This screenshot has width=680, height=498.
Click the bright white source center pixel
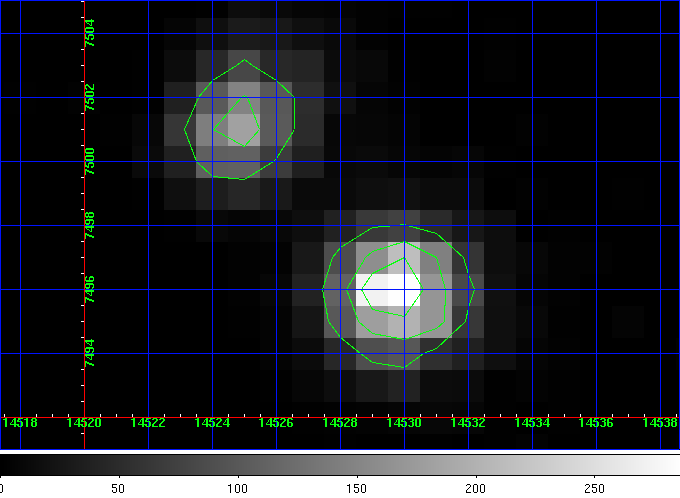(404, 290)
